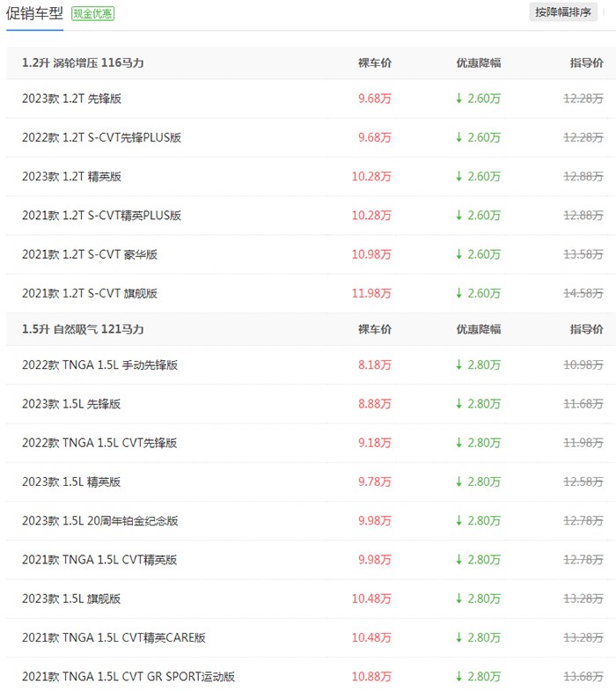Image resolution: width=616 pixels, height=691 pixels.
Task: Click the struck-through 12.58万 guide price
Action: click(x=583, y=481)
